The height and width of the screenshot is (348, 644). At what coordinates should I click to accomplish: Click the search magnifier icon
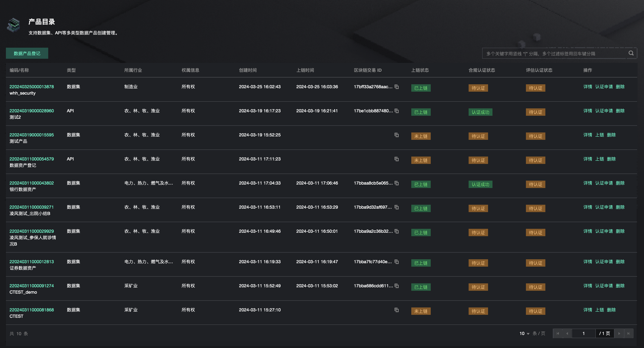pyautogui.click(x=631, y=53)
